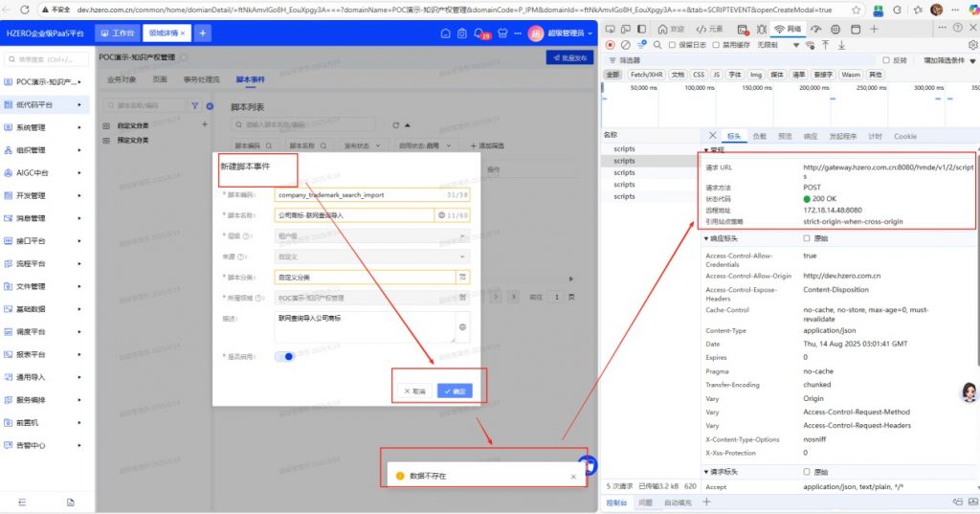The image size is (980, 514).
Task: Click the search magnifier in network toolbar
Action: [x=657, y=45]
